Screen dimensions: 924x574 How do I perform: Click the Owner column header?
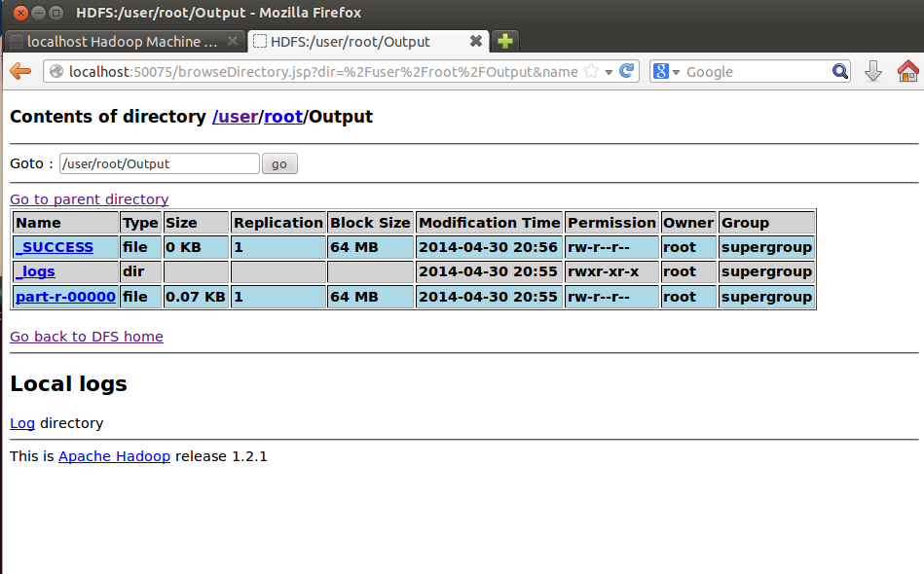pos(688,223)
